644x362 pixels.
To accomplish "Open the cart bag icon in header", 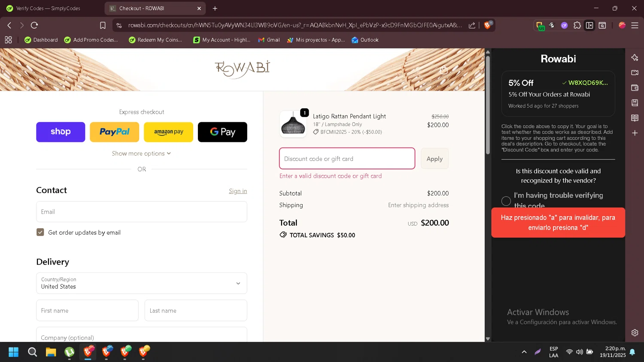I will tap(444, 70).
